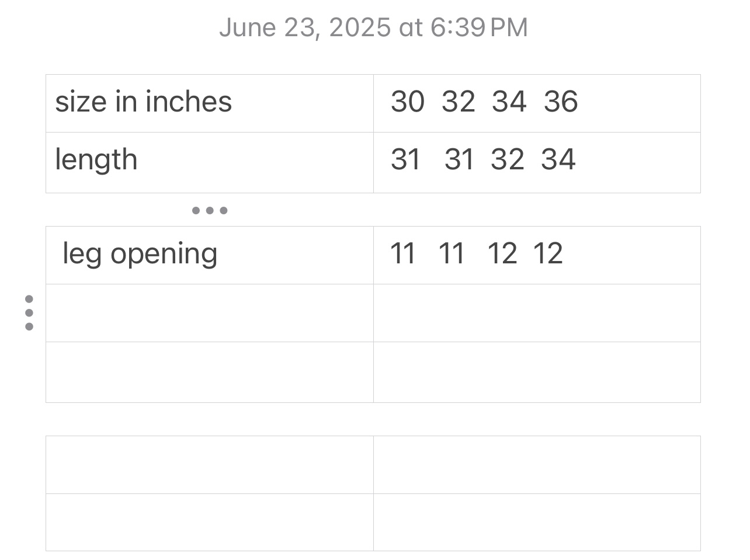Image resolution: width=750 pixels, height=560 pixels.
Task: Click the "leg opening" cell
Action: (210, 255)
